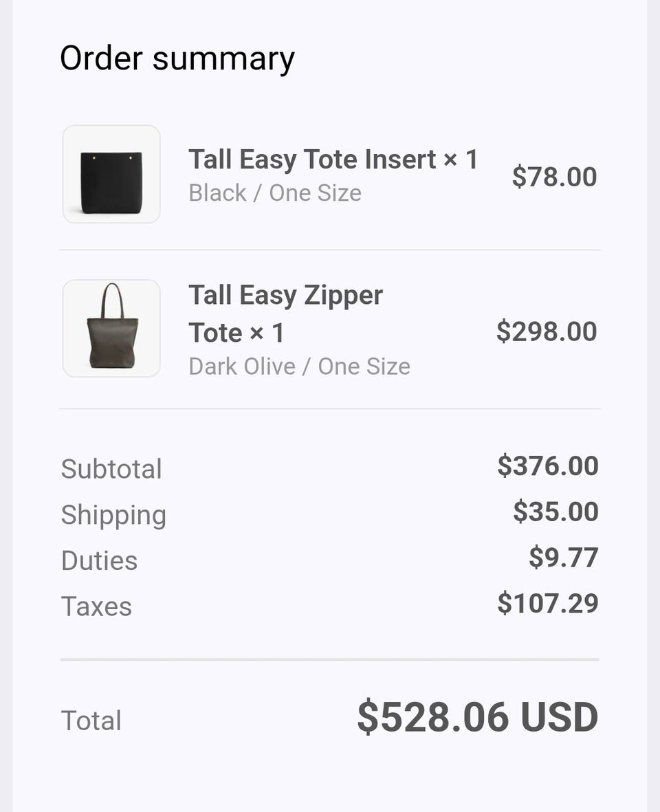Click the Total label
660x812 pixels.
[91, 721]
